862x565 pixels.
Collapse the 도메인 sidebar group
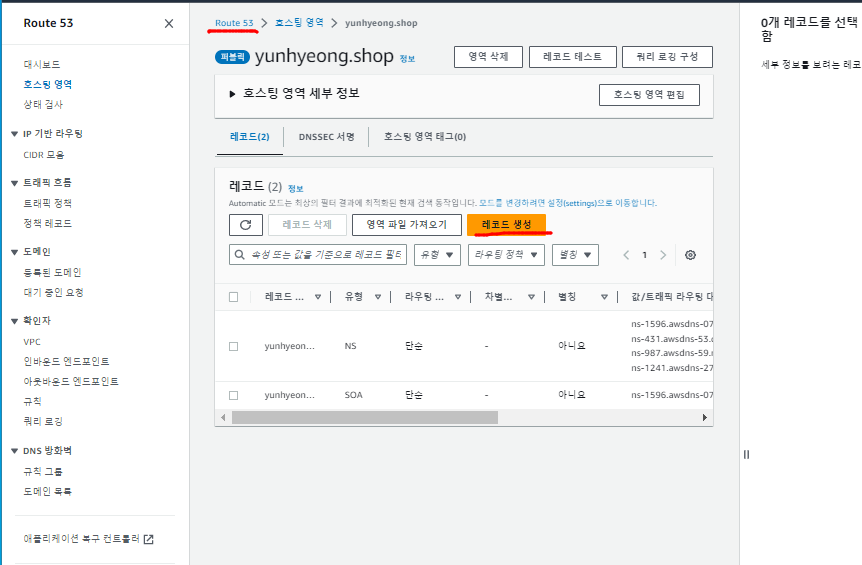[14, 252]
